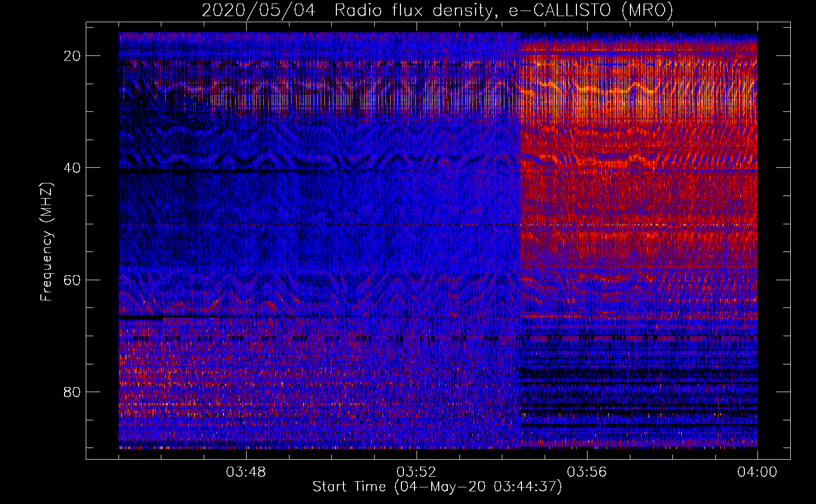816x504 pixels.
Task: Click the 80 frequency tick label
Action: (x=72, y=392)
